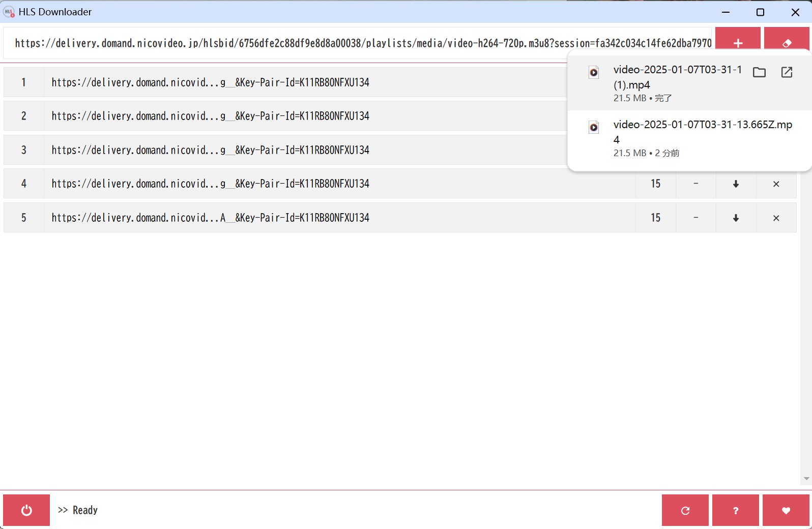Click the 15 value in row 5
The image size is (812, 529).
(656, 218)
